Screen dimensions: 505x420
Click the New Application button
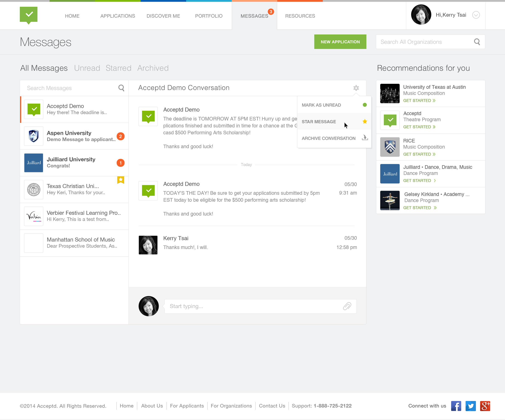(x=340, y=42)
